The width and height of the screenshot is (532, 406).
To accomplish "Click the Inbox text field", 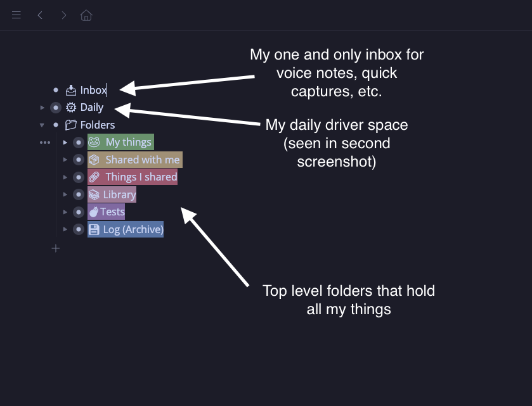I will 93,91.
